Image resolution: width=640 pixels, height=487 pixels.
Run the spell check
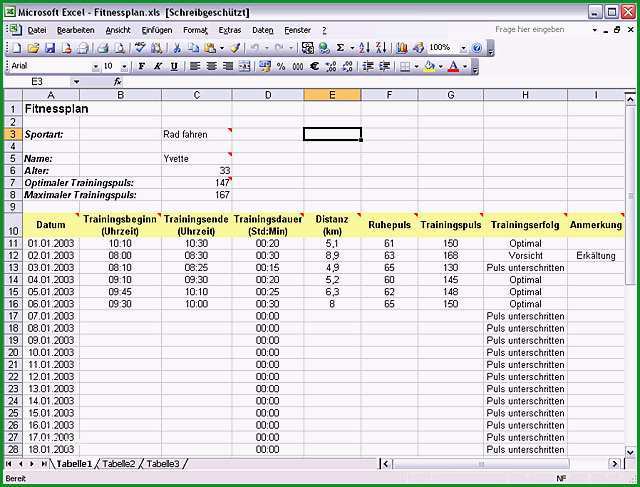click(x=140, y=48)
